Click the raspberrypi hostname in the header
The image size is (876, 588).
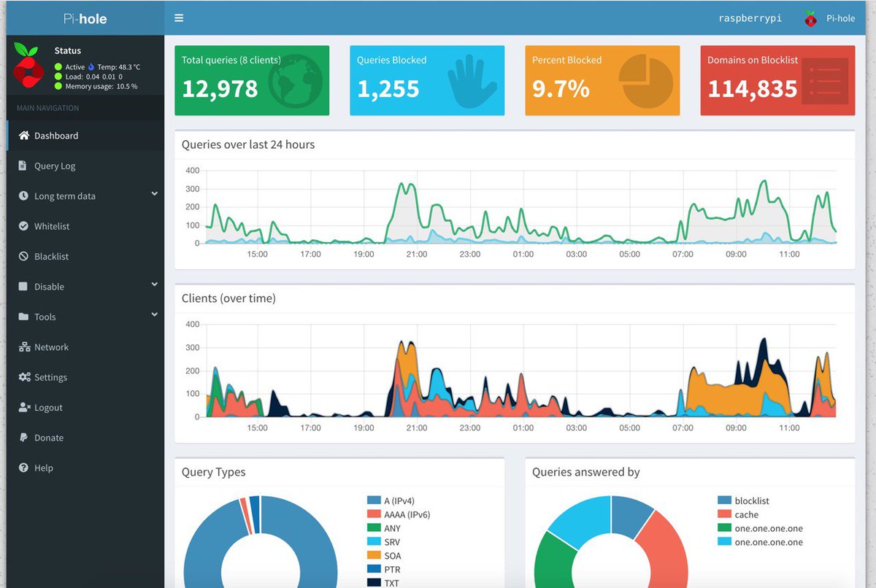click(x=750, y=18)
